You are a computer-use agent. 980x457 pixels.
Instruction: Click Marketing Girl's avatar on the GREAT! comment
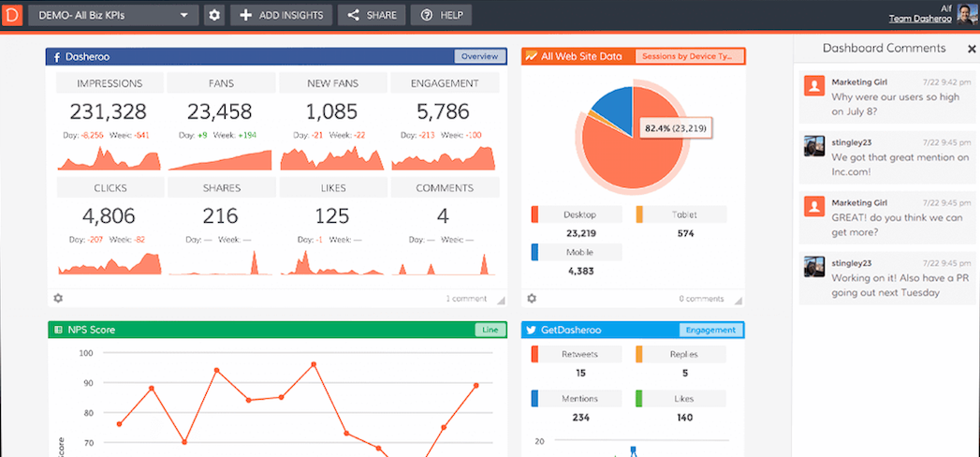tap(814, 206)
